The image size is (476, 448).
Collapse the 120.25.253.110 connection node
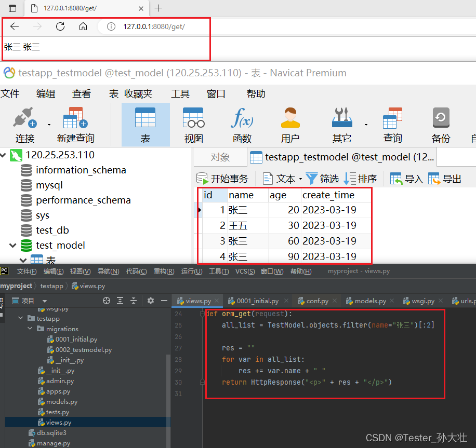click(3, 155)
